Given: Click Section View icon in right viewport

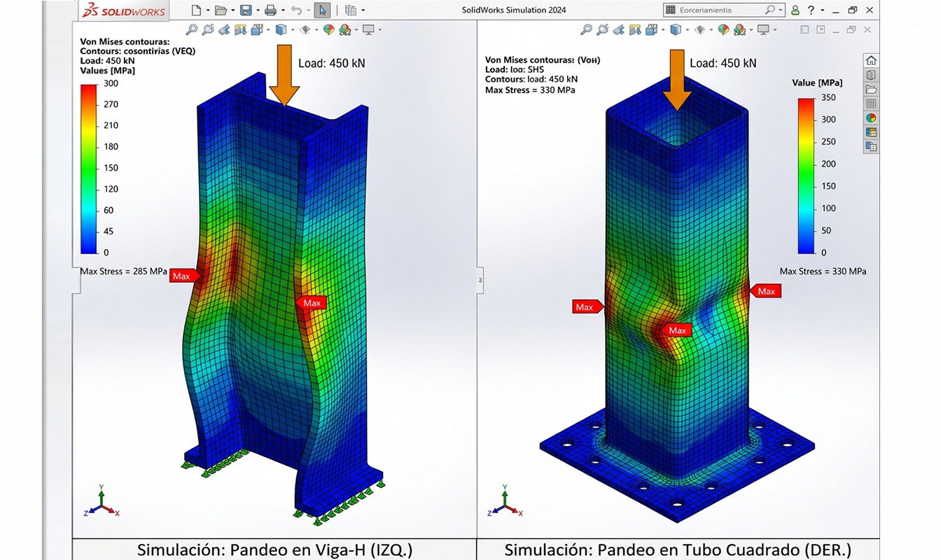Looking at the screenshot, I should coord(635,29).
